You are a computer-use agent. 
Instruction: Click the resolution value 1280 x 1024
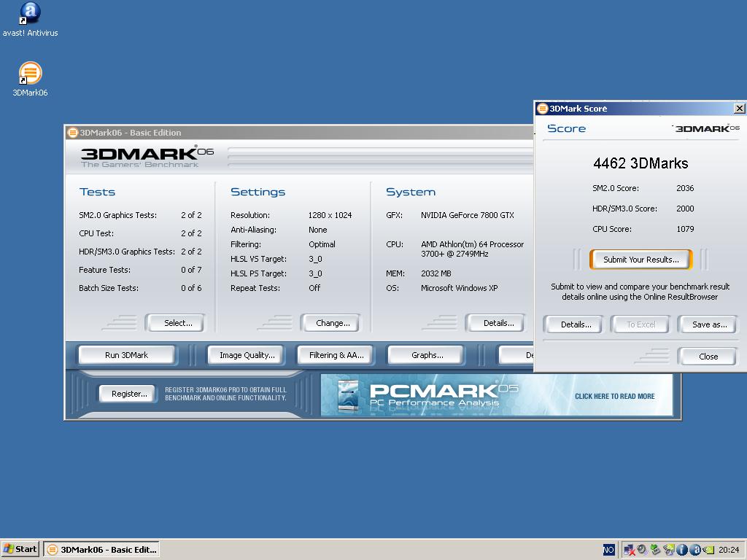[x=330, y=215]
